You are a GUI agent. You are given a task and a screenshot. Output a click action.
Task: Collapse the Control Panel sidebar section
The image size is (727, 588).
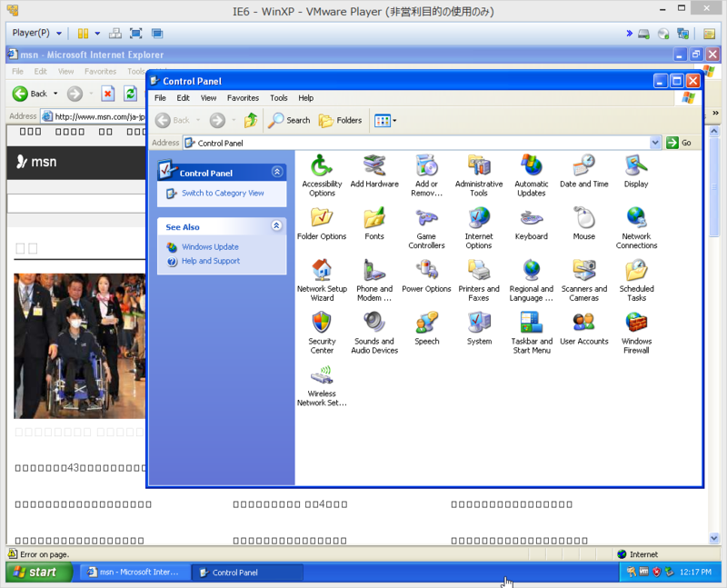(x=277, y=172)
